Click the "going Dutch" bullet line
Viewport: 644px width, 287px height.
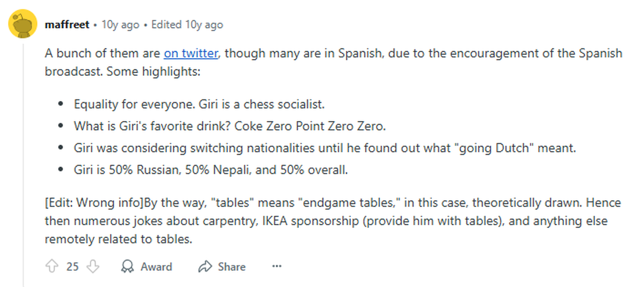click(x=324, y=148)
